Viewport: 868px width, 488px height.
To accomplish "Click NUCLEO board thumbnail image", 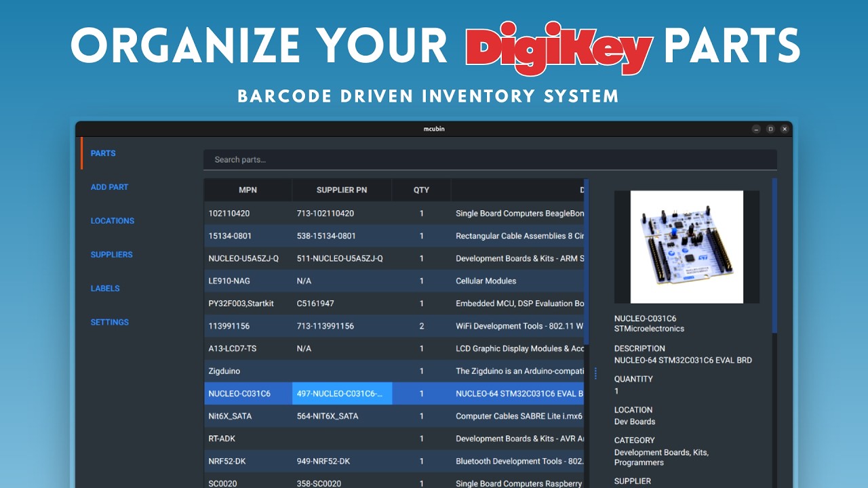I will 687,247.
